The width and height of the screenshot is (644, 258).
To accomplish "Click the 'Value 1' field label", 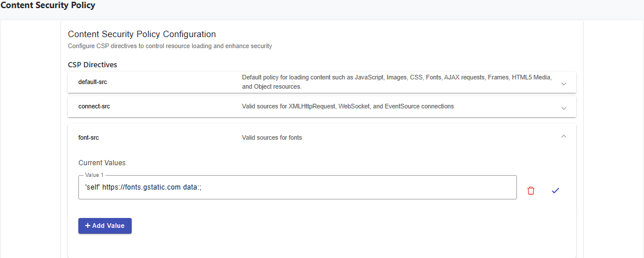I will tap(94, 175).
